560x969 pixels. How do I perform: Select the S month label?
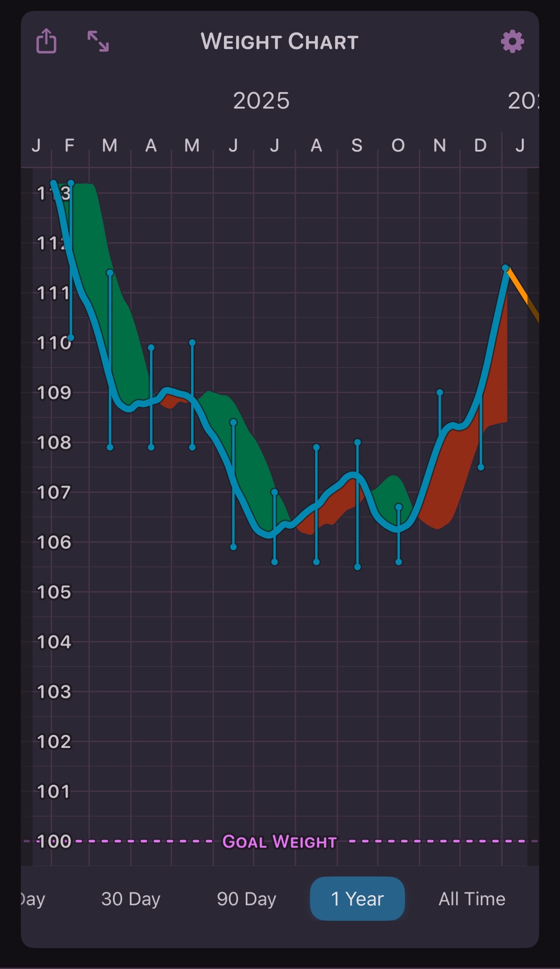[357, 145]
